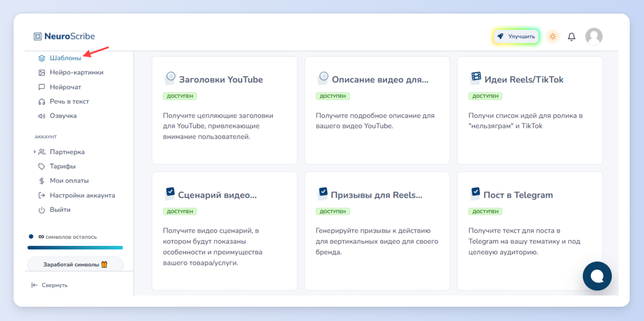This screenshot has width=644, height=321.
Task: Click the film icon on Идеи Reels/TikTok
Action: tap(476, 78)
